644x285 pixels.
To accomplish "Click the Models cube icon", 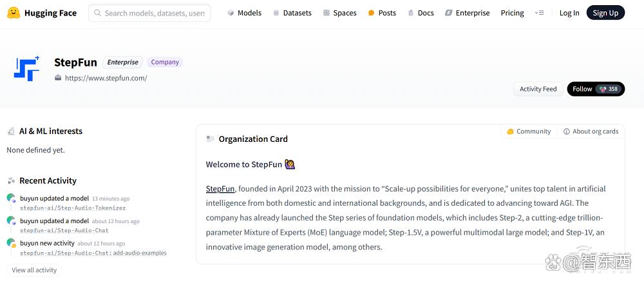I will (x=231, y=13).
